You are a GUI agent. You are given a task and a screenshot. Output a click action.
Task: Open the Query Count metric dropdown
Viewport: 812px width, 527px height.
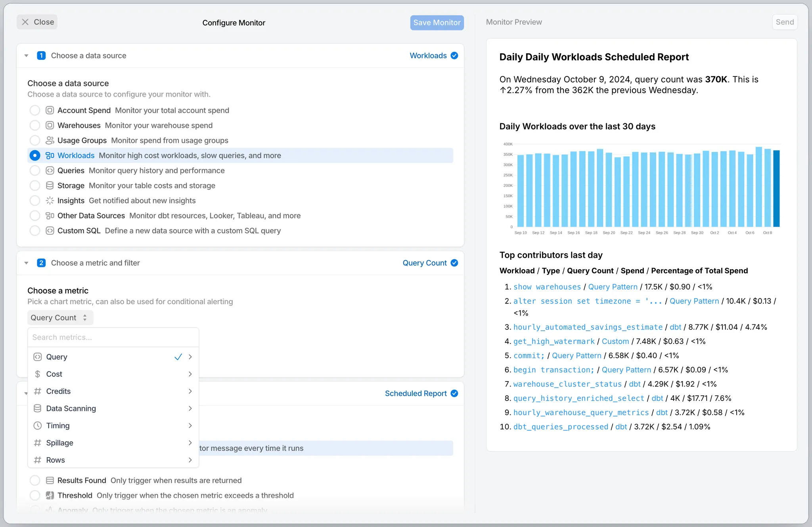(x=60, y=318)
